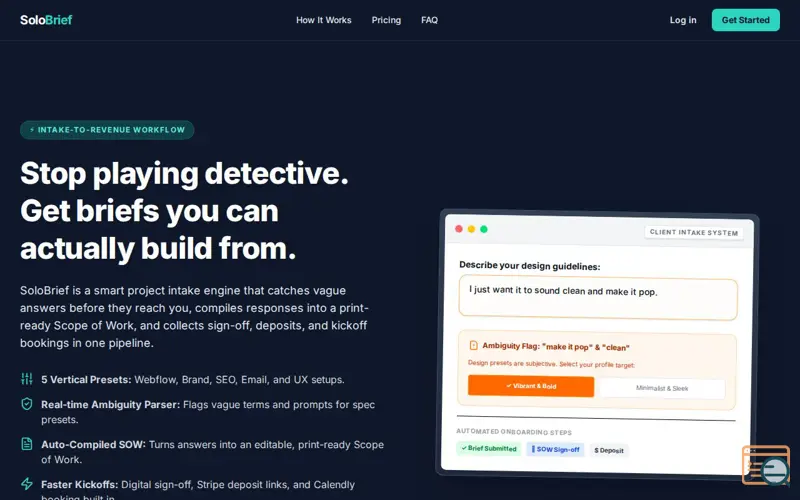Click the 'Automated Onboarding Steps' heading
The width and height of the screenshot is (800, 500).
click(x=514, y=432)
